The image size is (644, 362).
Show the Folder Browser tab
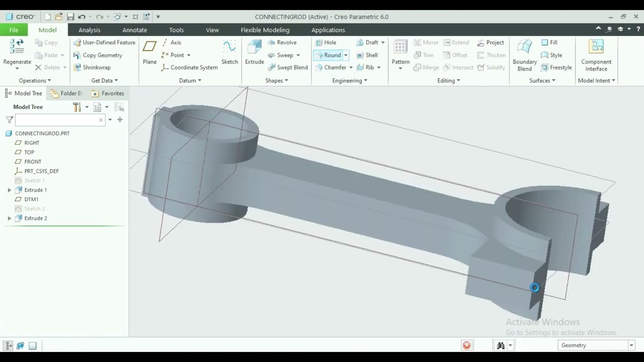point(67,94)
